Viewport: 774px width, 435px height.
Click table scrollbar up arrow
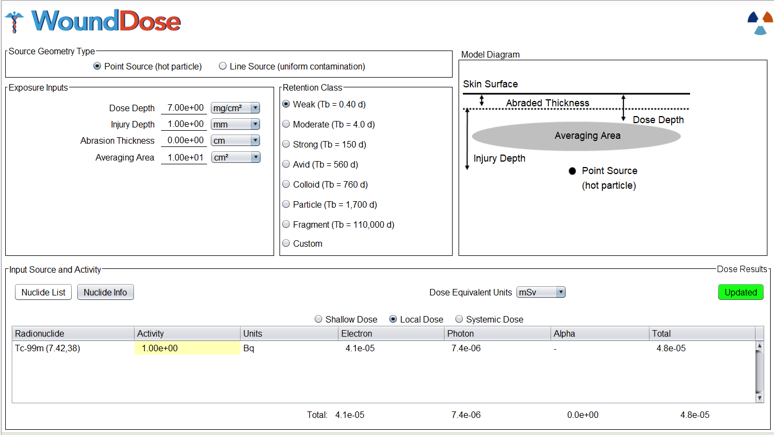760,346
